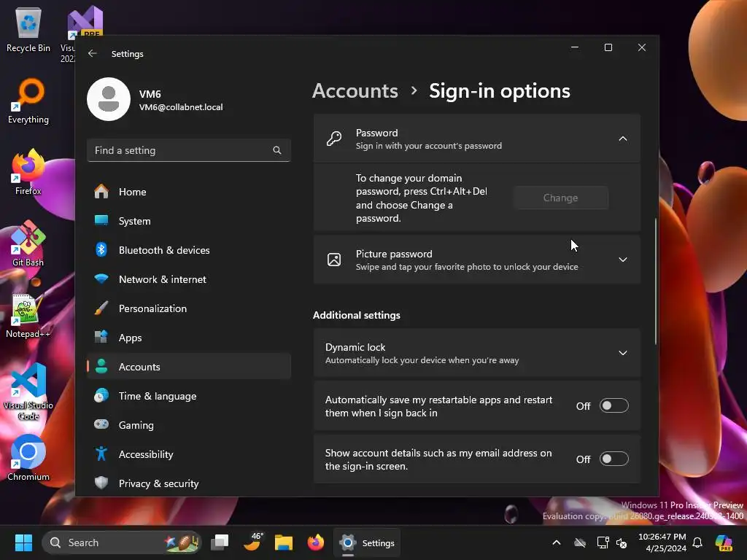Image resolution: width=747 pixels, height=560 pixels.
Task: Open the Git Bash desktop shortcut
Action: pyautogui.click(x=28, y=244)
